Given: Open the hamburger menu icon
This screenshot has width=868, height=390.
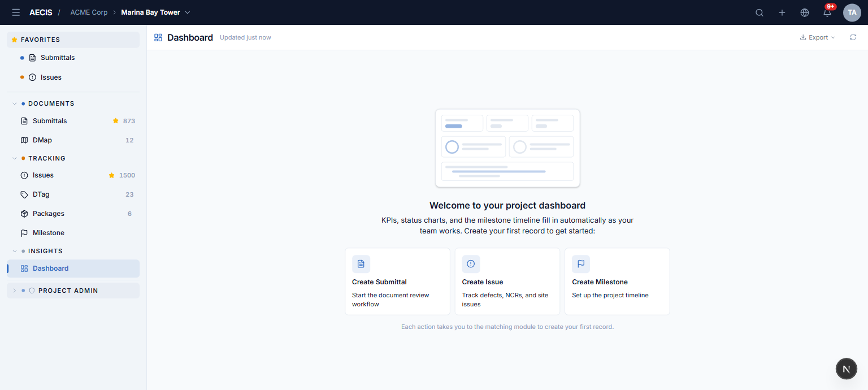Looking at the screenshot, I should pyautogui.click(x=16, y=12).
